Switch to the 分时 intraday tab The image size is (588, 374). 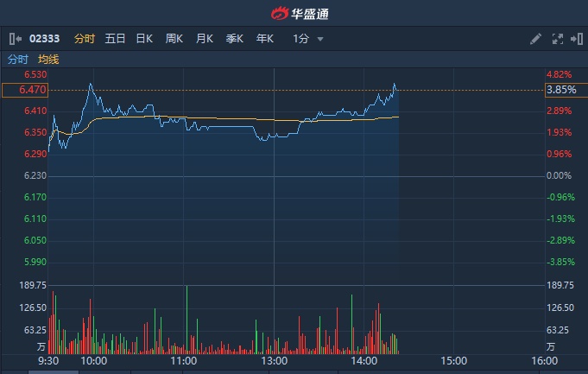(84, 39)
